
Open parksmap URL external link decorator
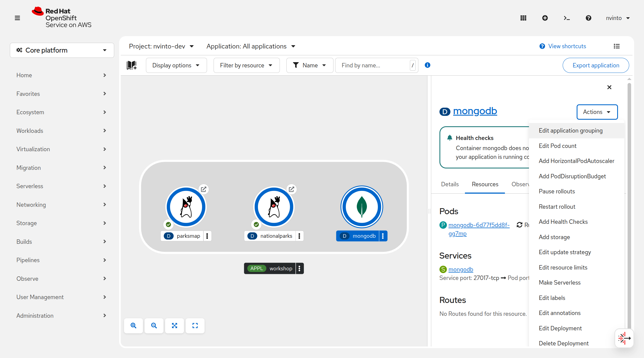203,189
